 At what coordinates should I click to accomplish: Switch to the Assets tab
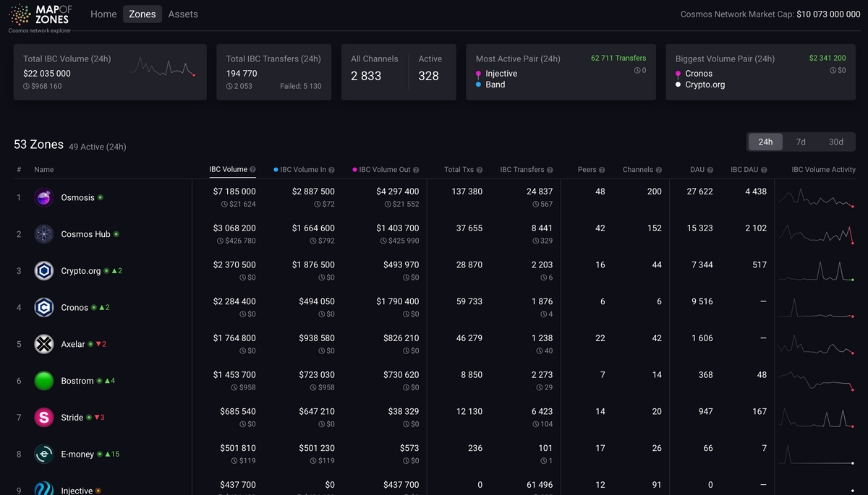coord(183,14)
